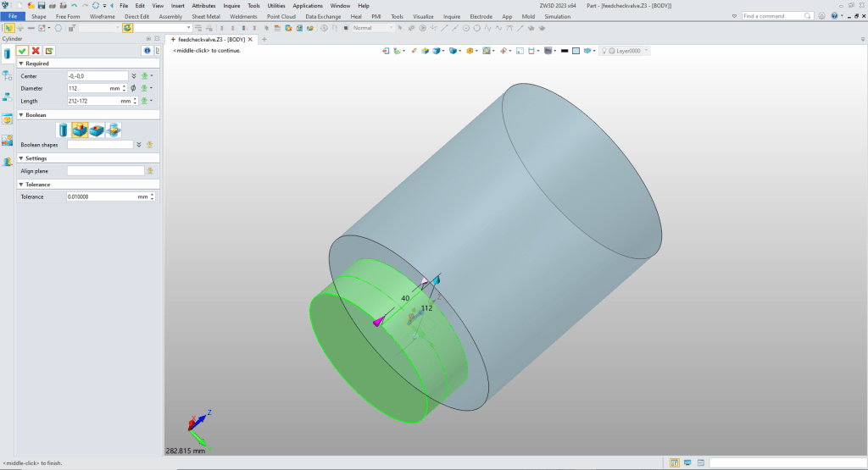Cancel the Cylinder command with red X

click(36, 51)
